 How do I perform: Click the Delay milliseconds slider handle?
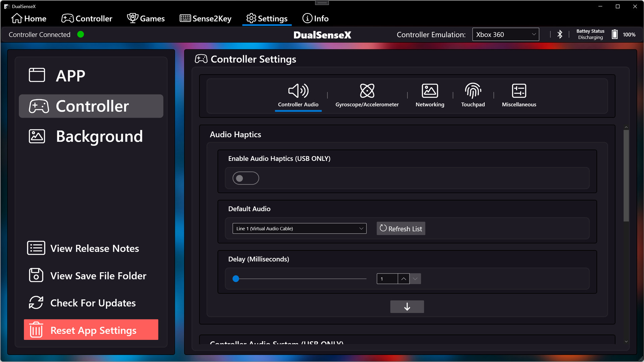tap(236, 279)
